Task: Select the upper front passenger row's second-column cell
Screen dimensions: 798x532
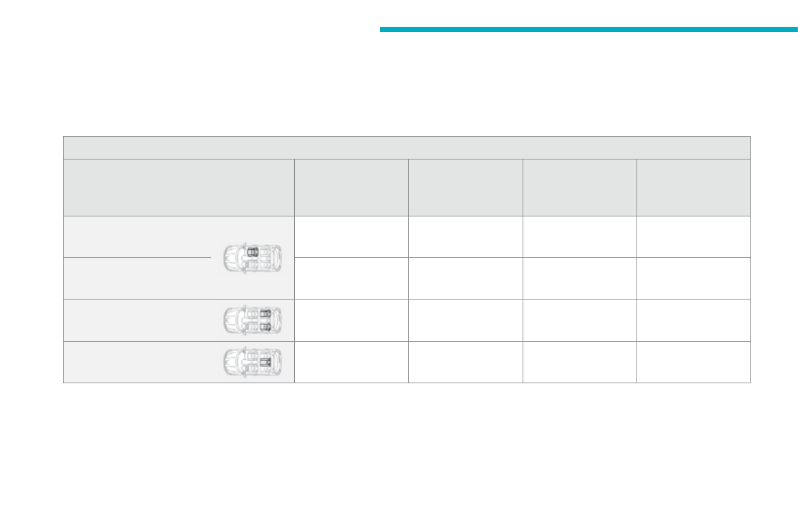Action: 351,237
